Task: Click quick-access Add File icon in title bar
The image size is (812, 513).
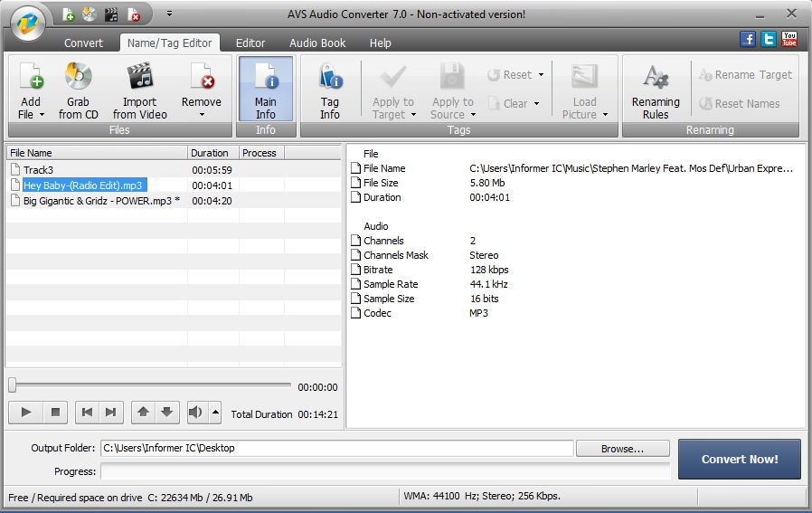Action: tap(68, 14)
